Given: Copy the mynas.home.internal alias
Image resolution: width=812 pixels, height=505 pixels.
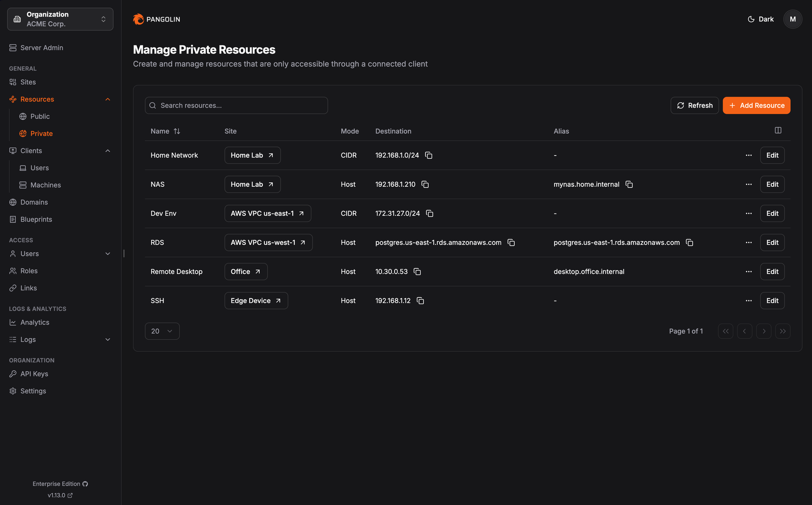Looking at the screenshot, I should (629, 184).
